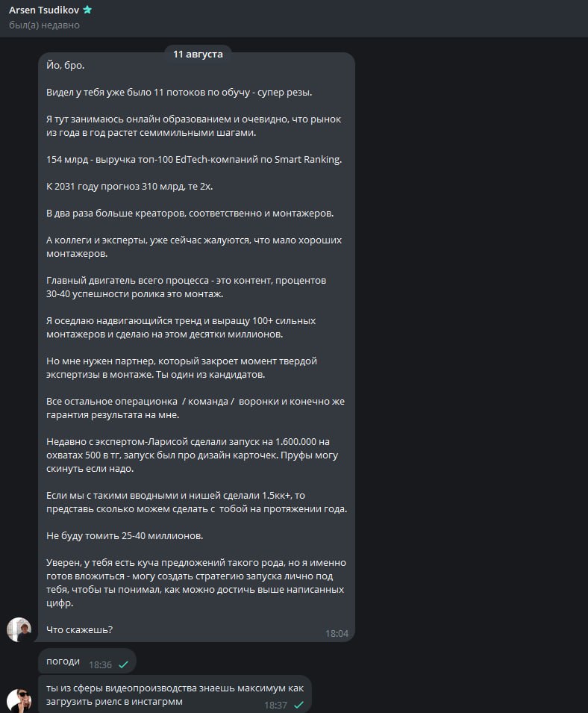
Task: Click the line with the 2031 forecast of 310 млрд
Action: coord(130,187)
